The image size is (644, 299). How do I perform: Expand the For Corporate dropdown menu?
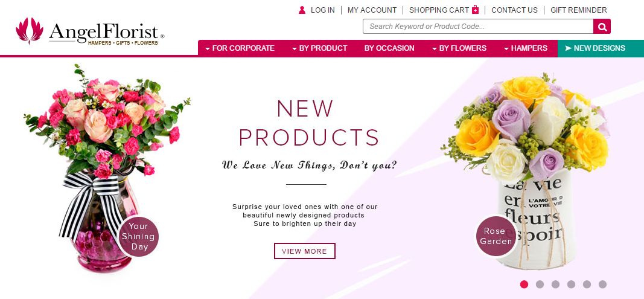(x=240, y=48)
